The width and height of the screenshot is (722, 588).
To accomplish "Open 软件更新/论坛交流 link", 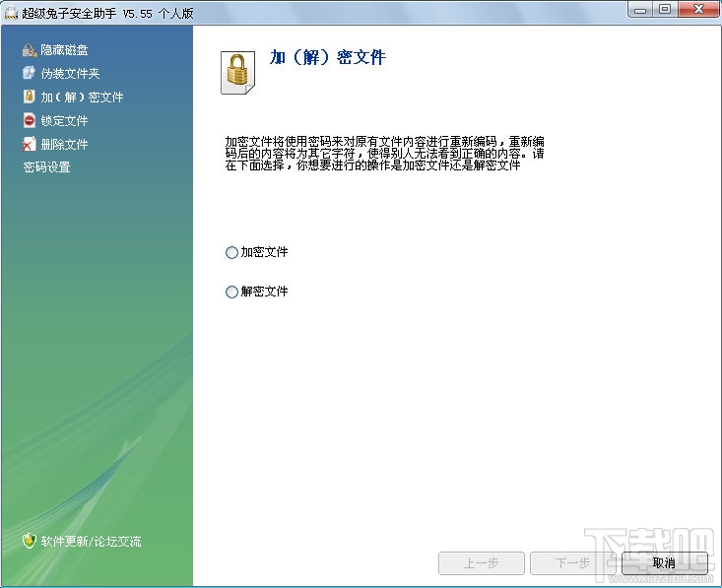I will coord(91,541).
